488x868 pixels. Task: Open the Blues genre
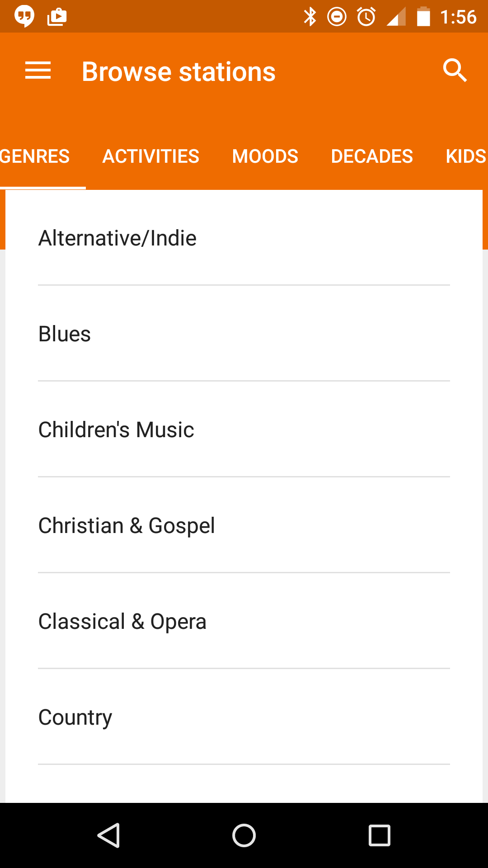(244, 334)
